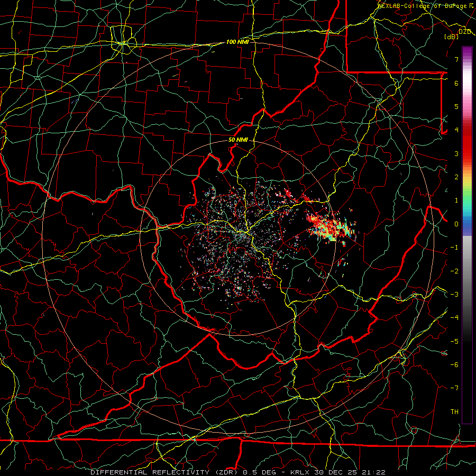Image resolution: width=476 pixels, height=476 pixels.
Task: Click the vertical ZDR color scale bar
Action: pos(467,235)
